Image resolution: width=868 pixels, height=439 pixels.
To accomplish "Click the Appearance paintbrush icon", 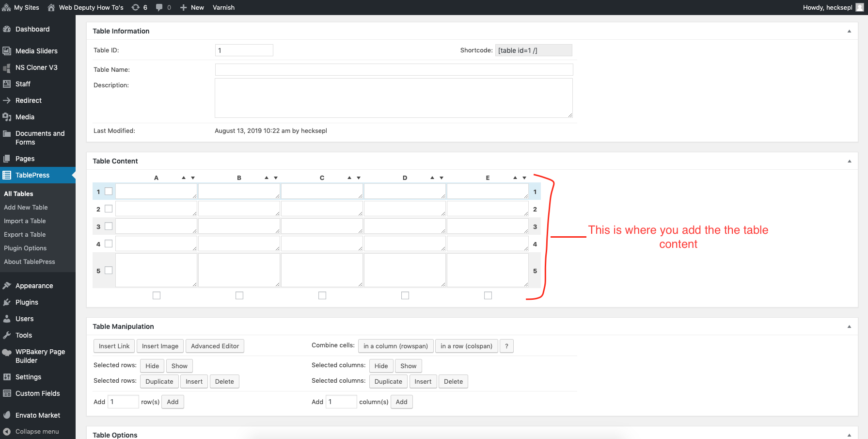I will pos(7,286).
